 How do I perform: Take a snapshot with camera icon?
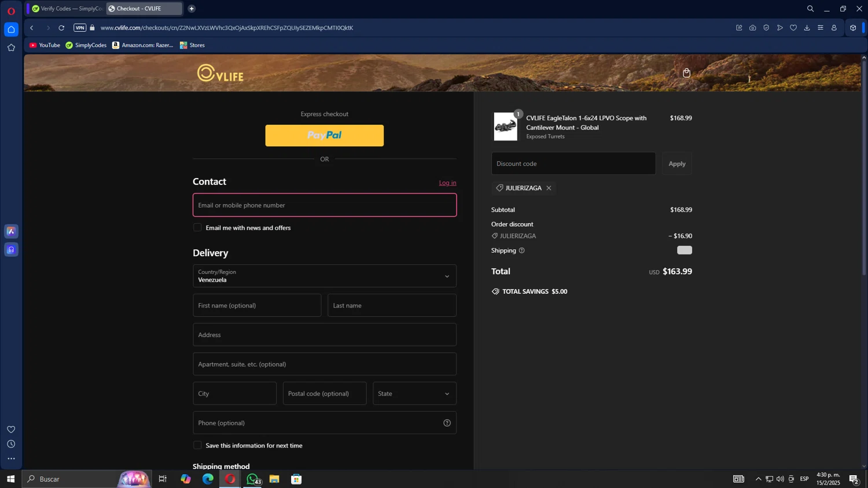point(752,28)
